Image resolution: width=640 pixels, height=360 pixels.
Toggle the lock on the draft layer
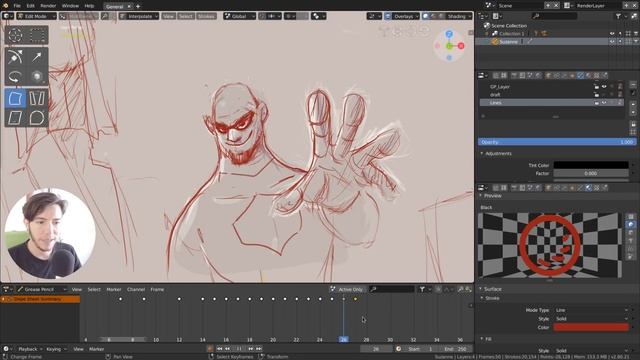coord(597,95)
